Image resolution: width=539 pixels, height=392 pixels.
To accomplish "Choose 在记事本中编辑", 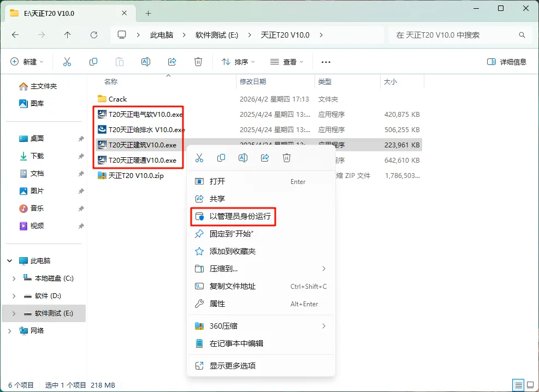I will click(261, 343).
